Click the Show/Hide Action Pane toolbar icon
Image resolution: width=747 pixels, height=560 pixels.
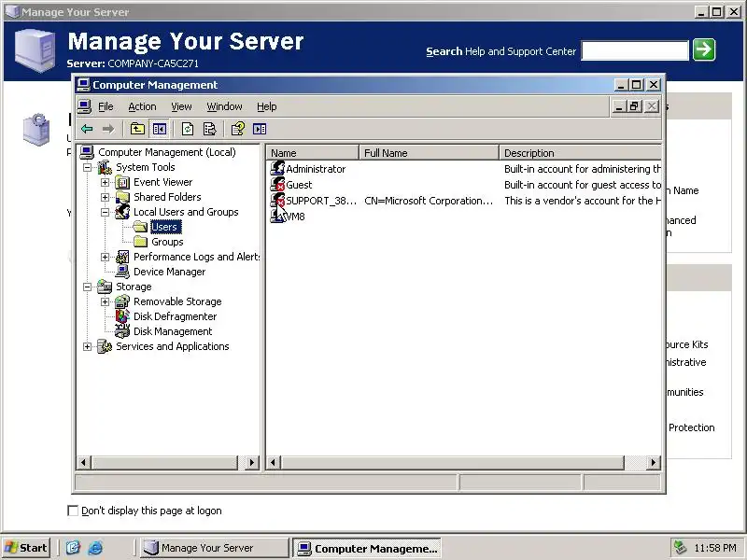click(260, 129)
